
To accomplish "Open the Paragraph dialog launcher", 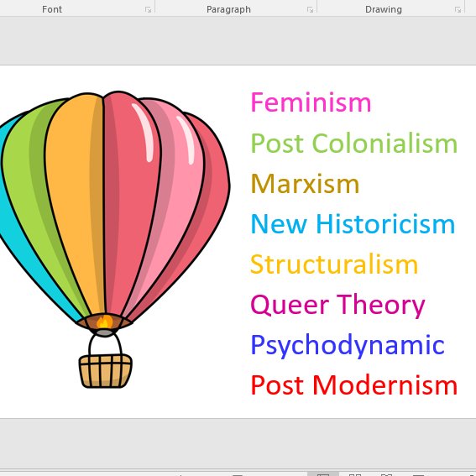I will [x=310, y=10].
